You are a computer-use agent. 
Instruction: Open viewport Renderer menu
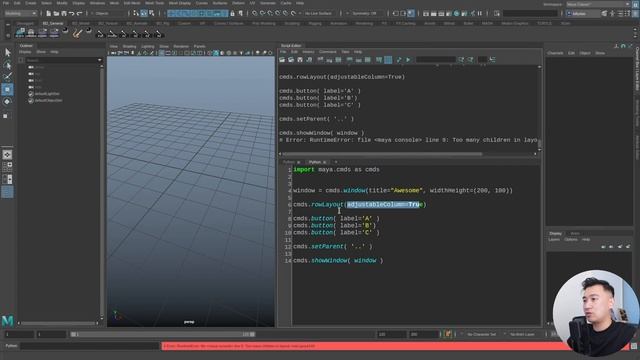[x=181, y=47]
